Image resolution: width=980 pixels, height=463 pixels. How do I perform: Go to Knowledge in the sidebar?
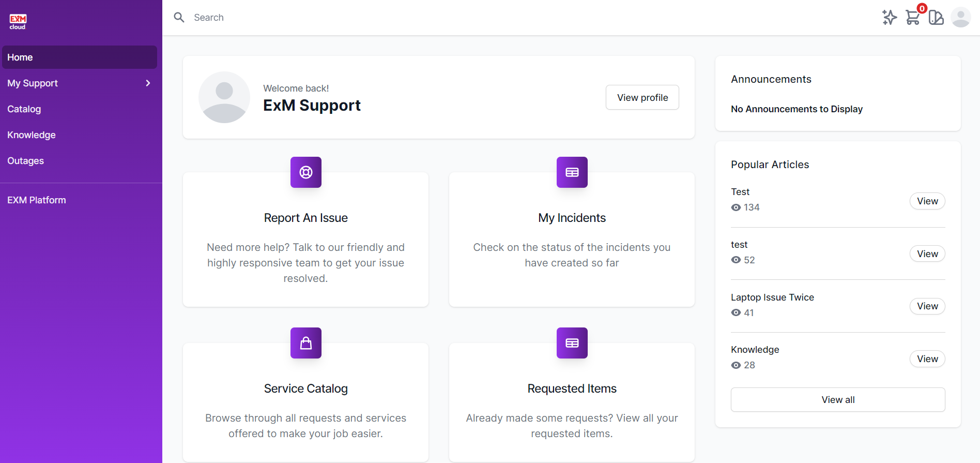(x=32, y=135)
